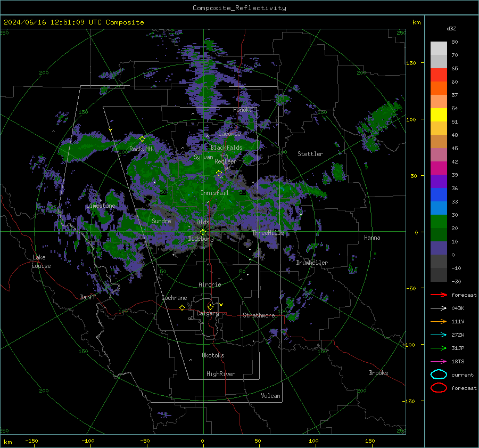Click the Stettler city label
The image size is (479, 448).
click(310, 154)
